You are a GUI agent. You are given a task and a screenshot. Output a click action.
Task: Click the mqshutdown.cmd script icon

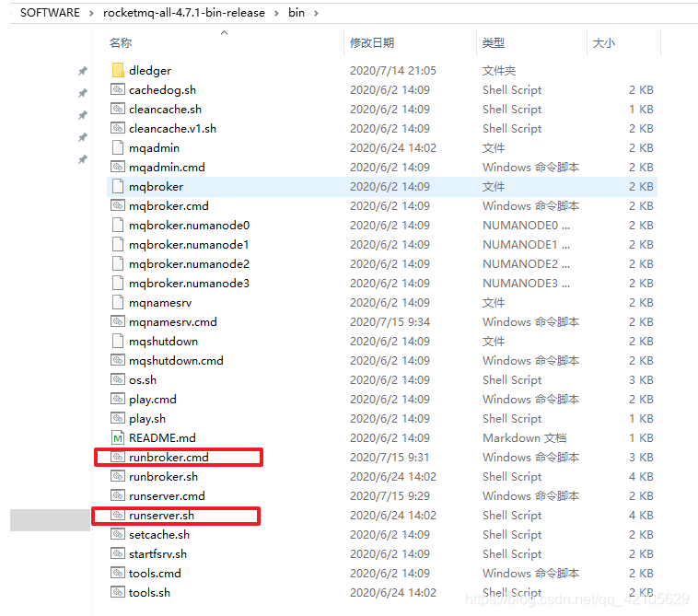[x=118, y=360]
